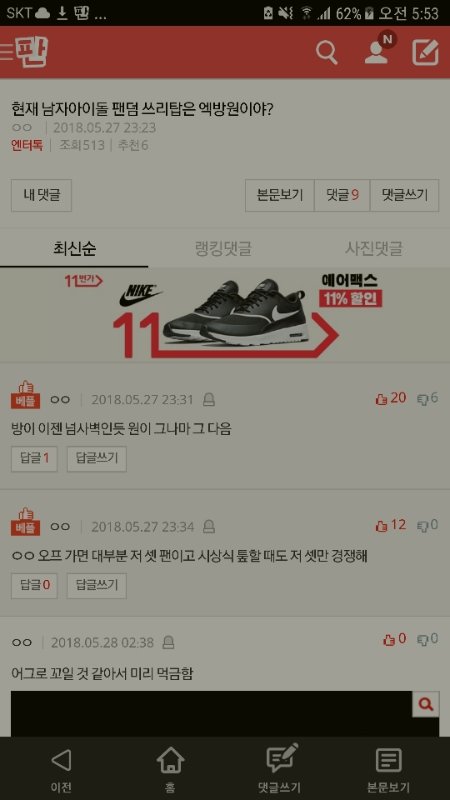Tap the report icon beside 02:38 timestamp

click(168, 642)
